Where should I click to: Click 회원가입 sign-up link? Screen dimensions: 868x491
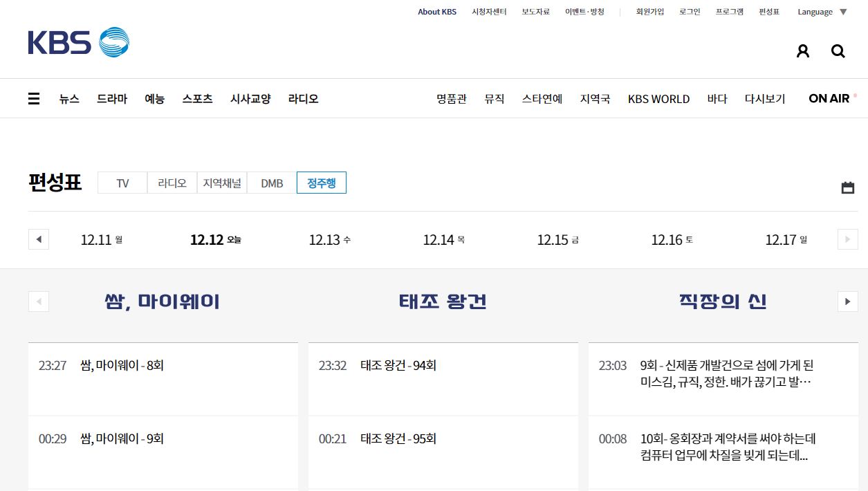(650, 12)
